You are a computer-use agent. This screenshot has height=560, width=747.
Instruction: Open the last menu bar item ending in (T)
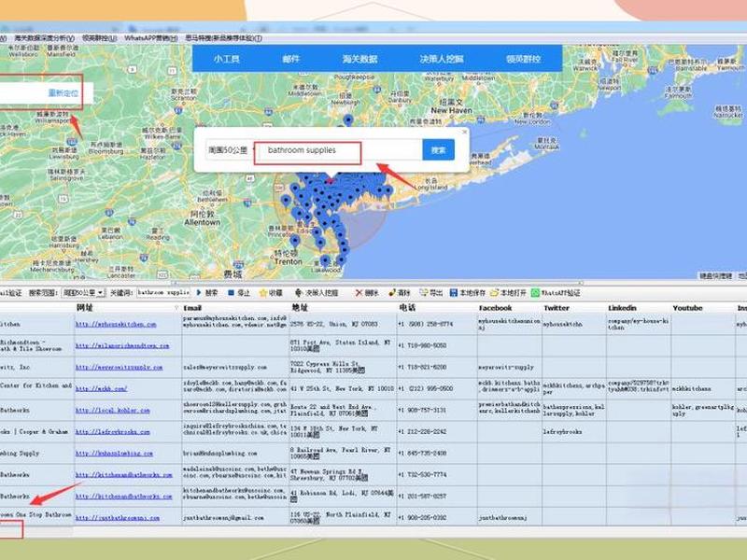[223, 38]
